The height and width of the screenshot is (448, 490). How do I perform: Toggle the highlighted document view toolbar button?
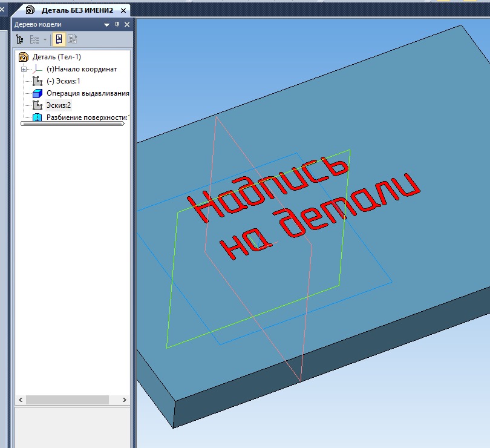(59, 39)
